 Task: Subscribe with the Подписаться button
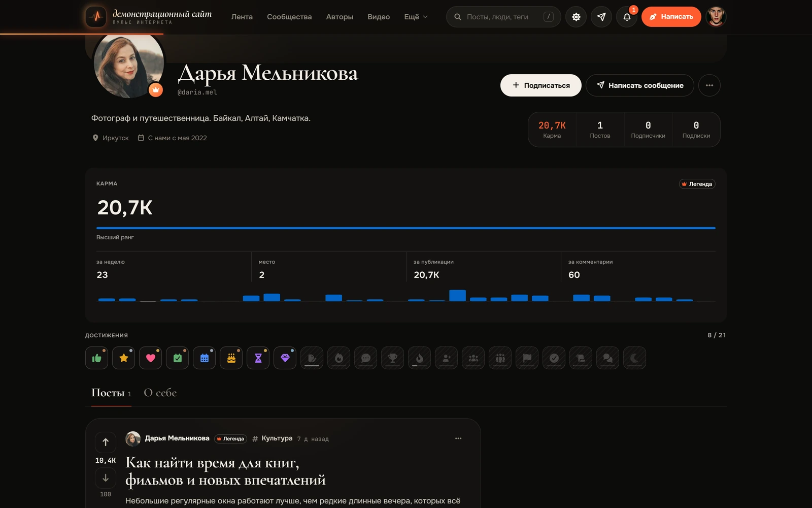(541, 85)
